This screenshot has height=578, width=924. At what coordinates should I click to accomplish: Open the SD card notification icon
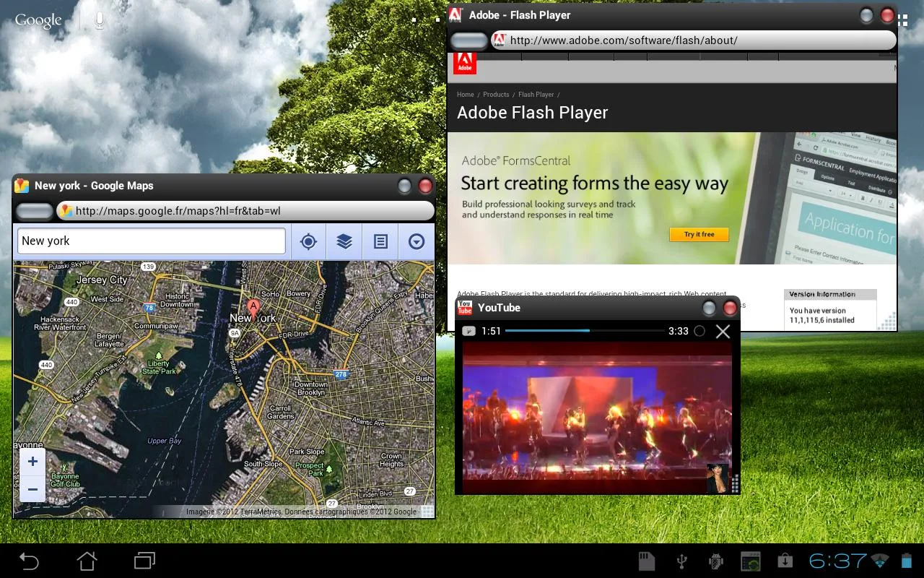(647, 561)
